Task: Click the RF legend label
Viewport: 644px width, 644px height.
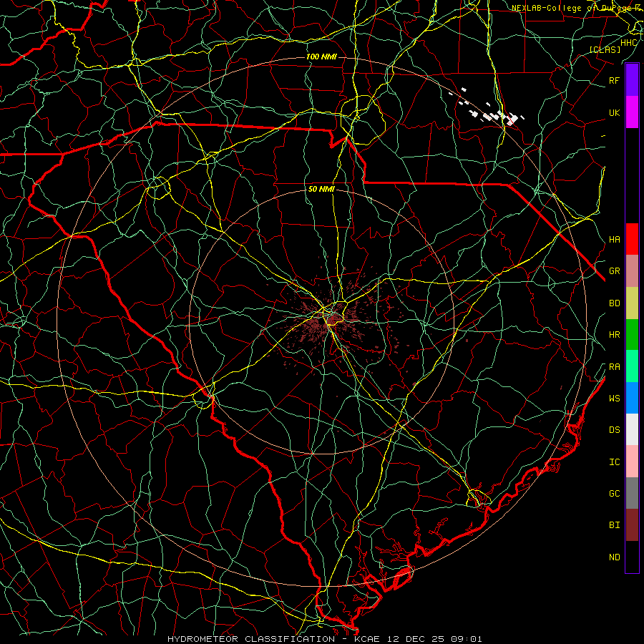Action: tap(614, 80)
